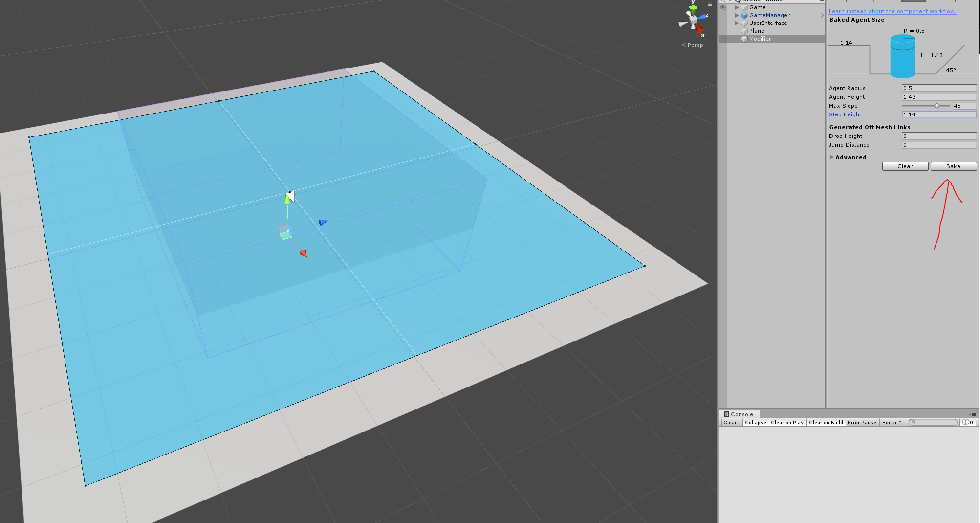Enable Clear on Play in Console
The height and width of the screenshot is (523, 980).
coord(787,422)
